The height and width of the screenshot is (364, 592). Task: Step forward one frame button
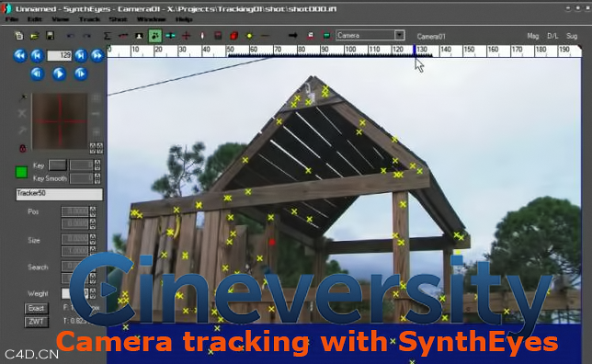click(80, 74)
